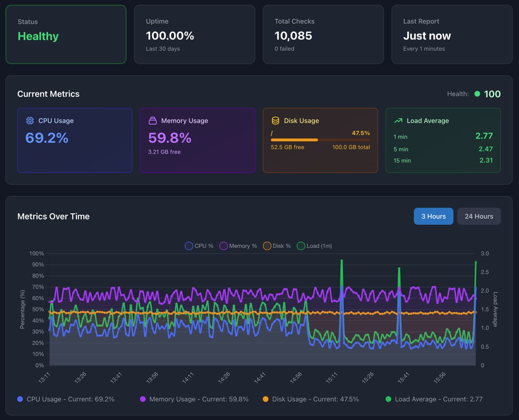Open the Last Report card
The width and height of the screenshot is (519, 420).
452,34
